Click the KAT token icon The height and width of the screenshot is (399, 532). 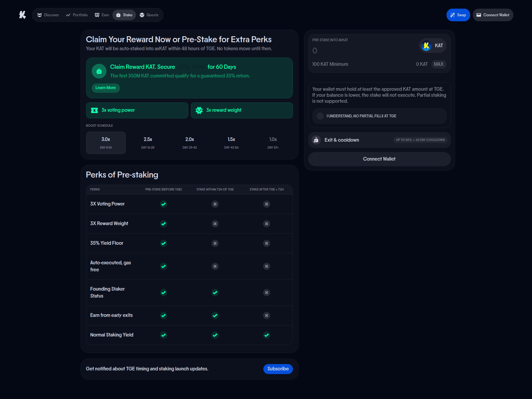point(426,46)
